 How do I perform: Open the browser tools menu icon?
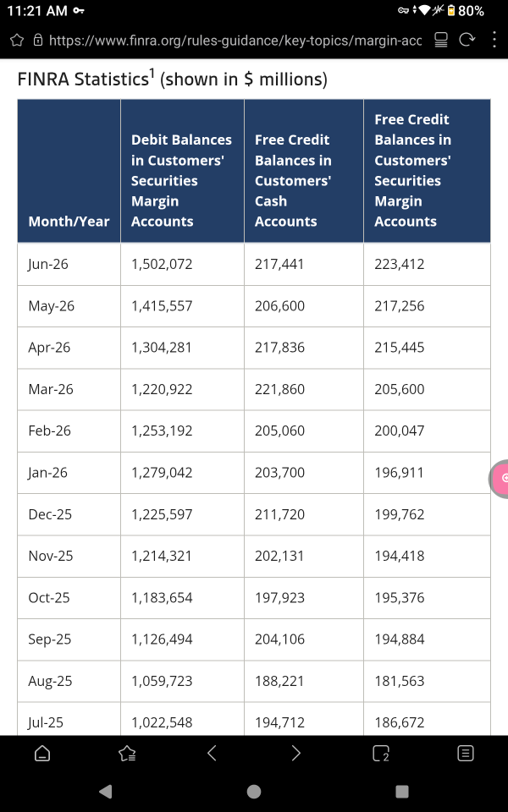(x=466, y=754)
